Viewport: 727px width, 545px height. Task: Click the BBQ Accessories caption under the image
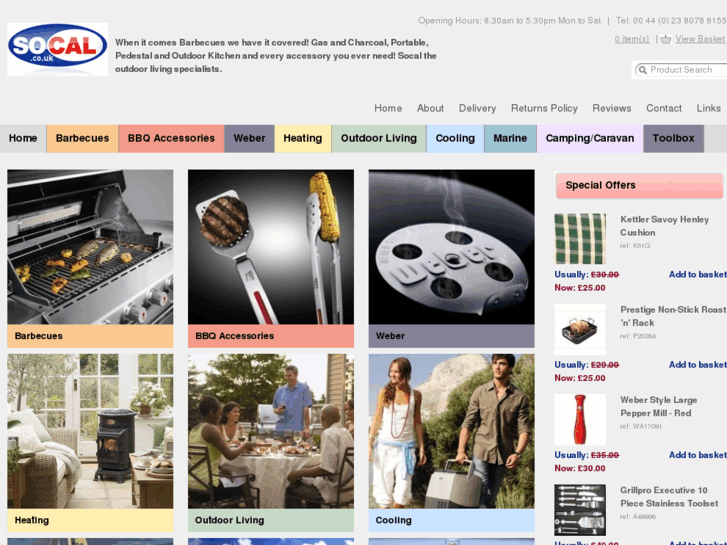[235, 336]
